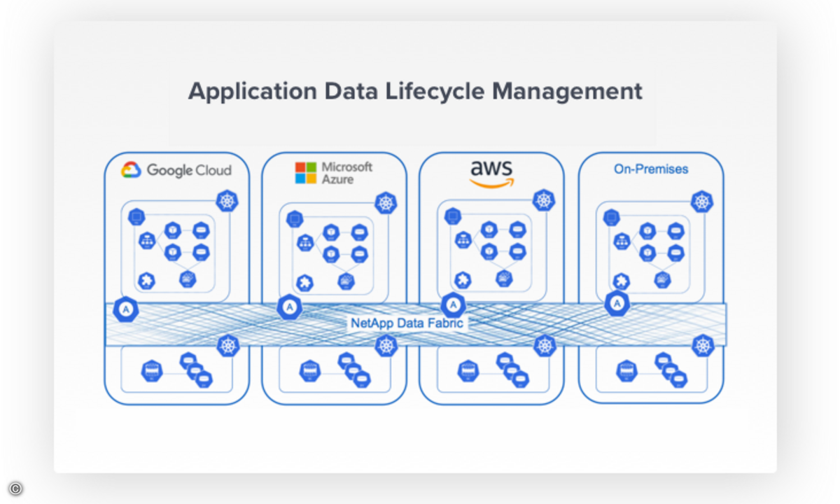This screenshot has height=504, width=840.
Task: Select the lower Kubernetes wheel in Google Cloud panel
Action: (228, 345)
